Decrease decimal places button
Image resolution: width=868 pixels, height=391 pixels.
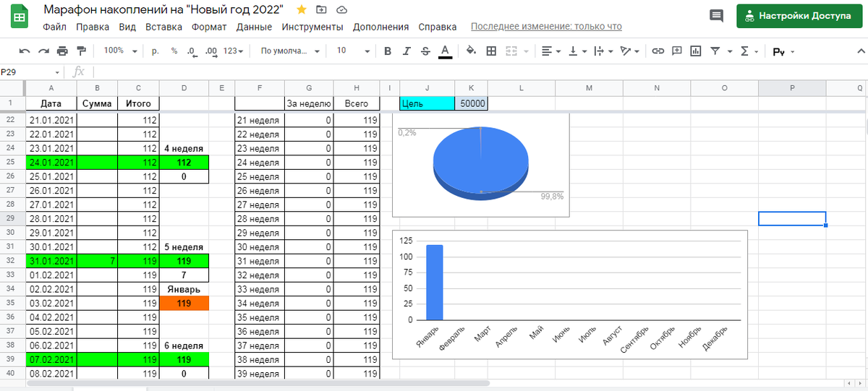(192, 51)
